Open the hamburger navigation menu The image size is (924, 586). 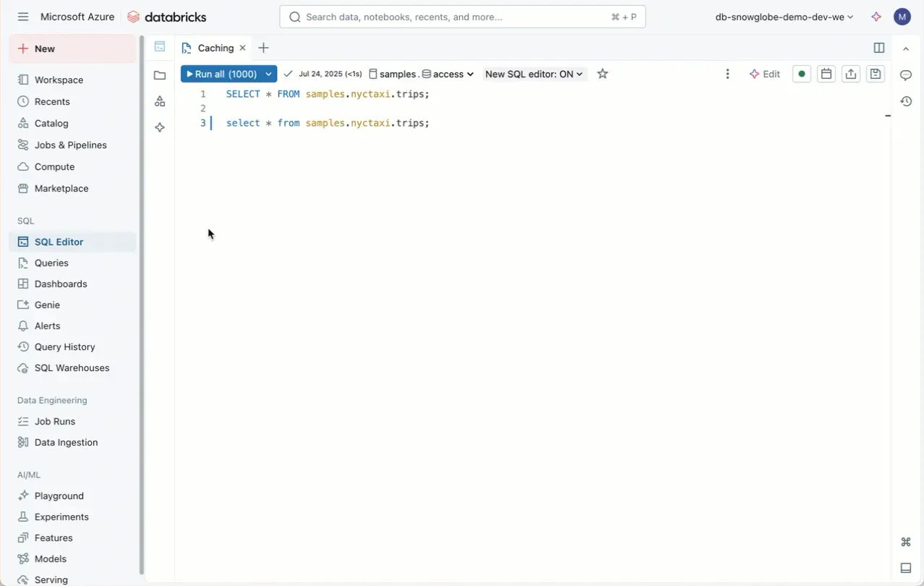[x=23, y=17]
